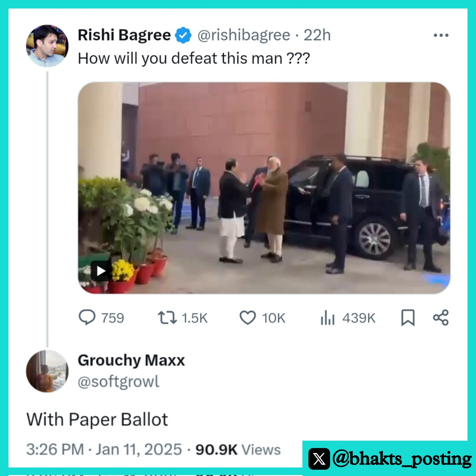The height and width of the screenshot is (476, 476).
Task: Click the blue verified badge
Action: click(183, 35)
